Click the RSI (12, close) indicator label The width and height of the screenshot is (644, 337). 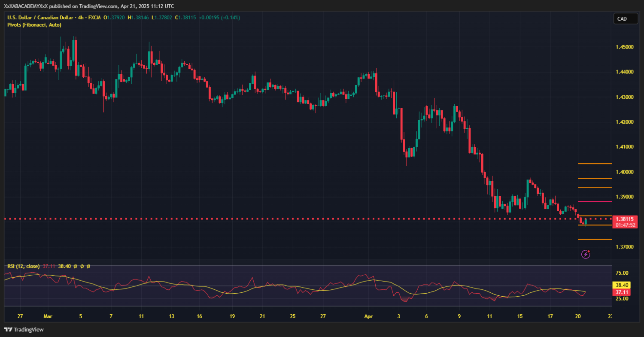tap(24, 266)
